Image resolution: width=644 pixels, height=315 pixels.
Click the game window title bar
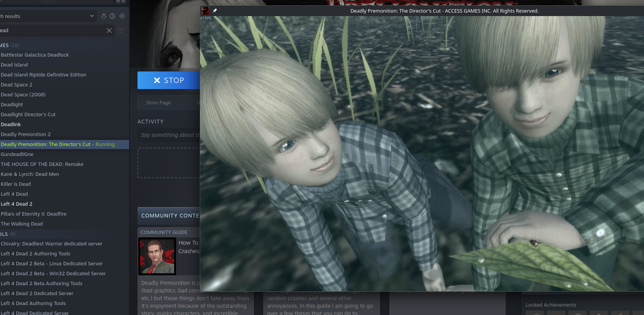[x=422, y=11]
